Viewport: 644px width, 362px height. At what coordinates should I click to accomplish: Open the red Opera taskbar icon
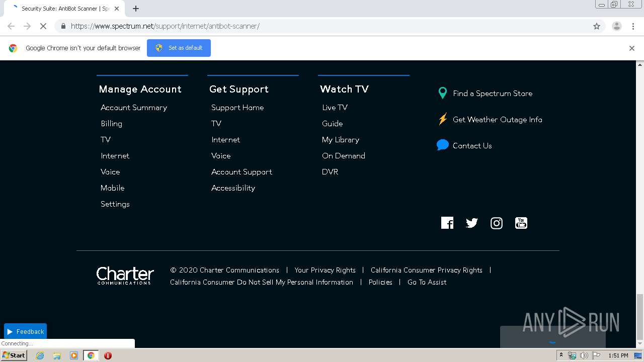click(108, 355)
